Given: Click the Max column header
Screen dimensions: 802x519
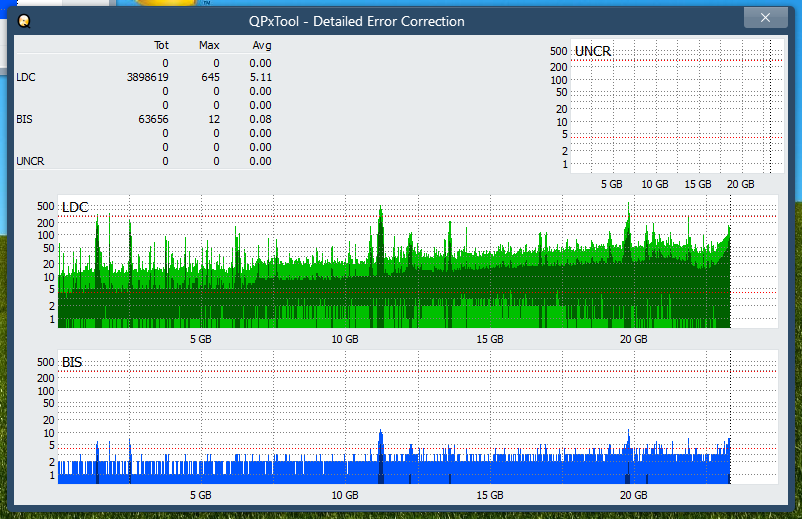Looking at the screenshot, I should (209, 45).
